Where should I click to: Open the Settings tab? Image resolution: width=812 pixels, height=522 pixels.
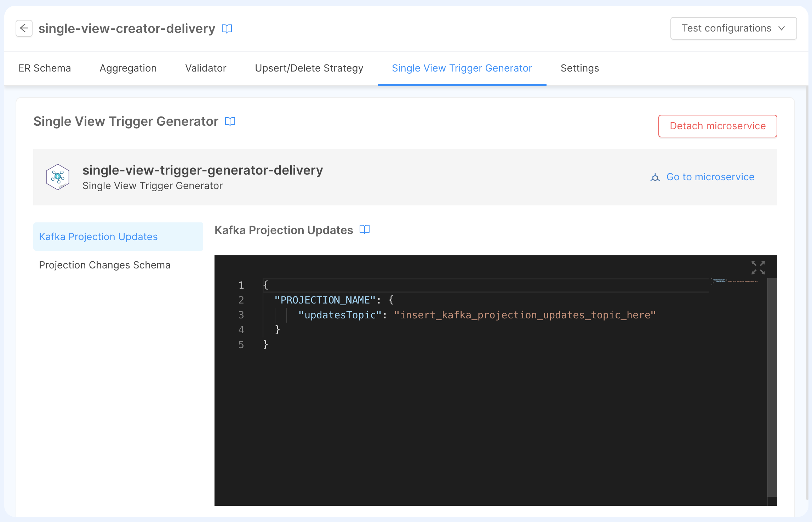click(579, 68)
